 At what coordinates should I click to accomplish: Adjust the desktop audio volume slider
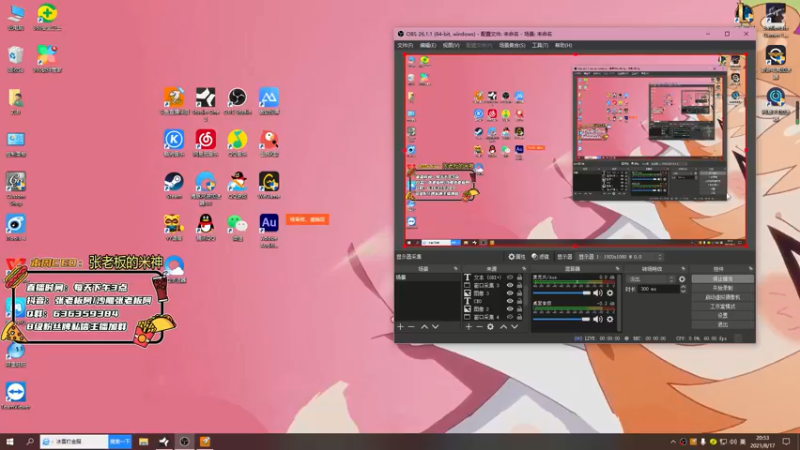pos(561,319)
